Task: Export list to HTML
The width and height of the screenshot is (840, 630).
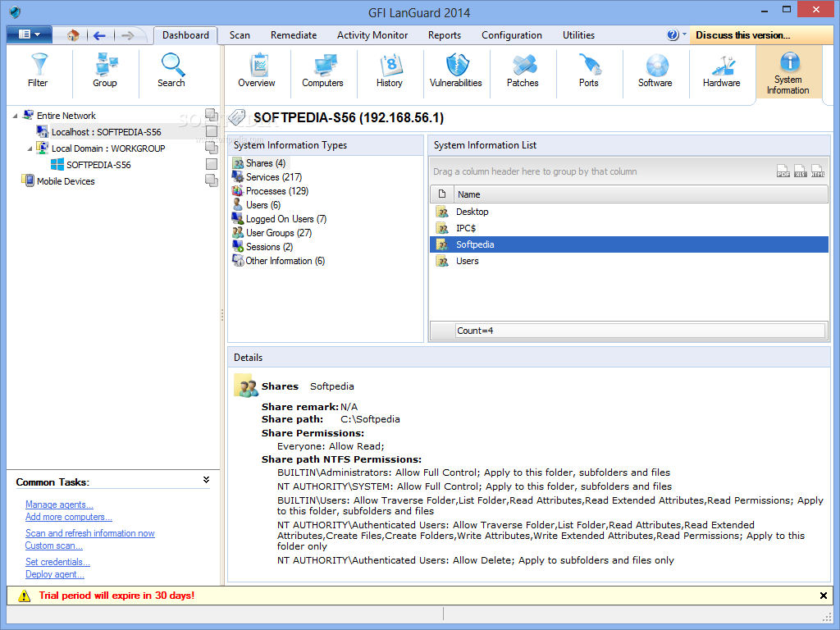Action: (818, 171)
